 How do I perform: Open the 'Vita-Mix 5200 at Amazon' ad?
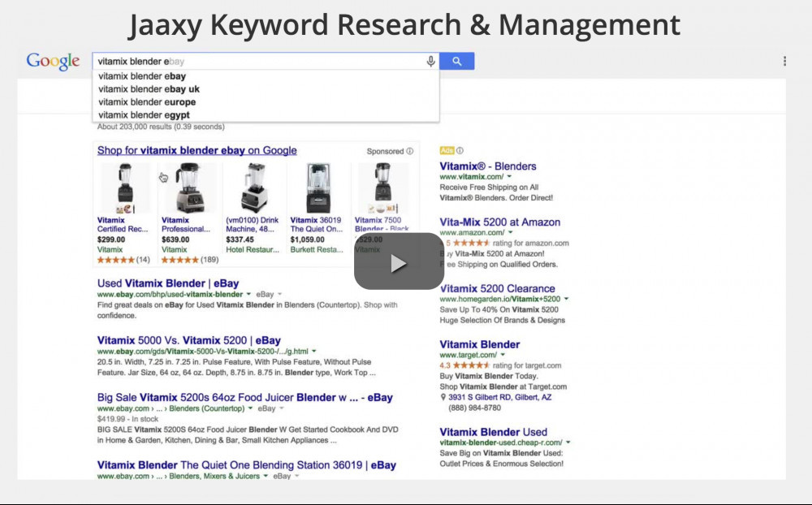click(499, 222)
